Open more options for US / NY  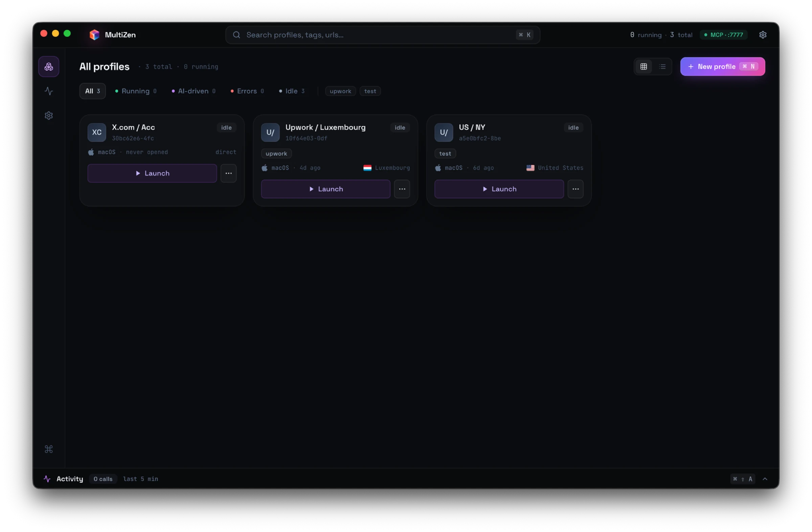click(x=576, y=189)
